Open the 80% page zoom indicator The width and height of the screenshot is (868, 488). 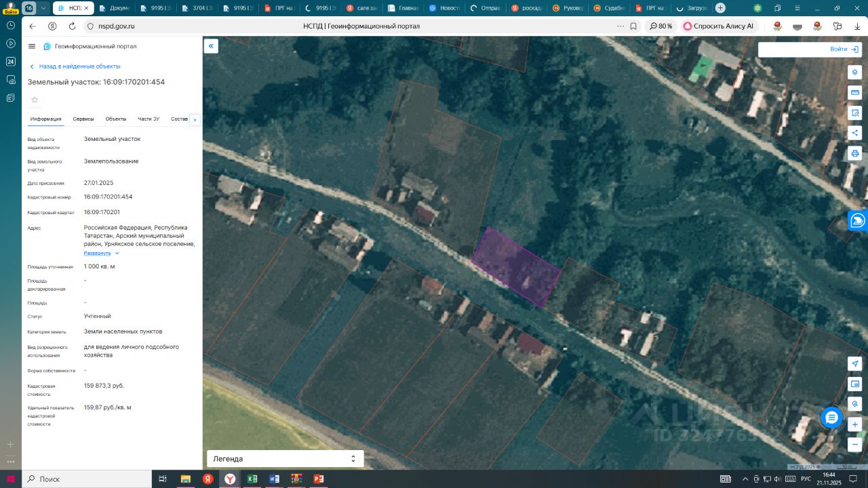(x=660, y=26)
